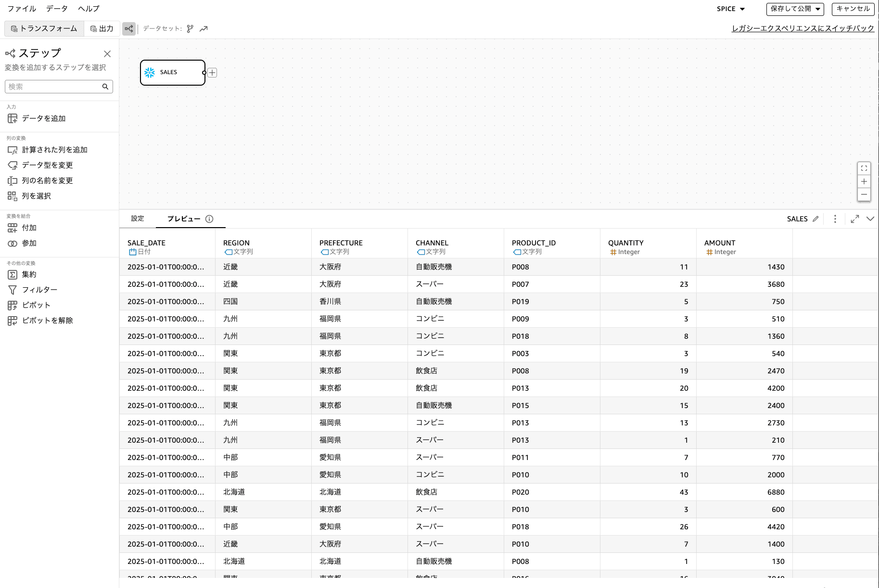Select 列の名前を変更 step
This screenshot has height=588, width=879.
[40, 180]
